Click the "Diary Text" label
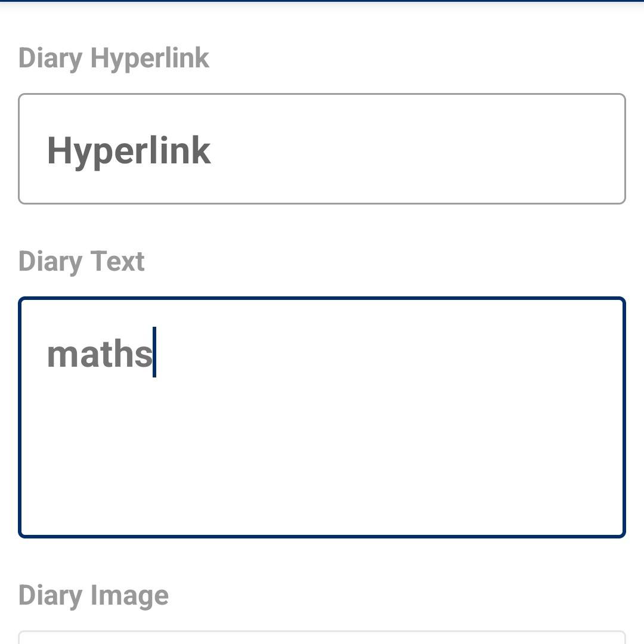Image resolution: width=644 pixels, height=644 pixels. click(81, 262)
